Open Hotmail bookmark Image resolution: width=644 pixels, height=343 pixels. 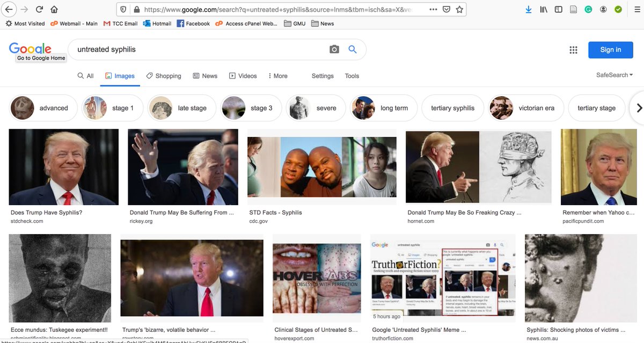point(157,24)
